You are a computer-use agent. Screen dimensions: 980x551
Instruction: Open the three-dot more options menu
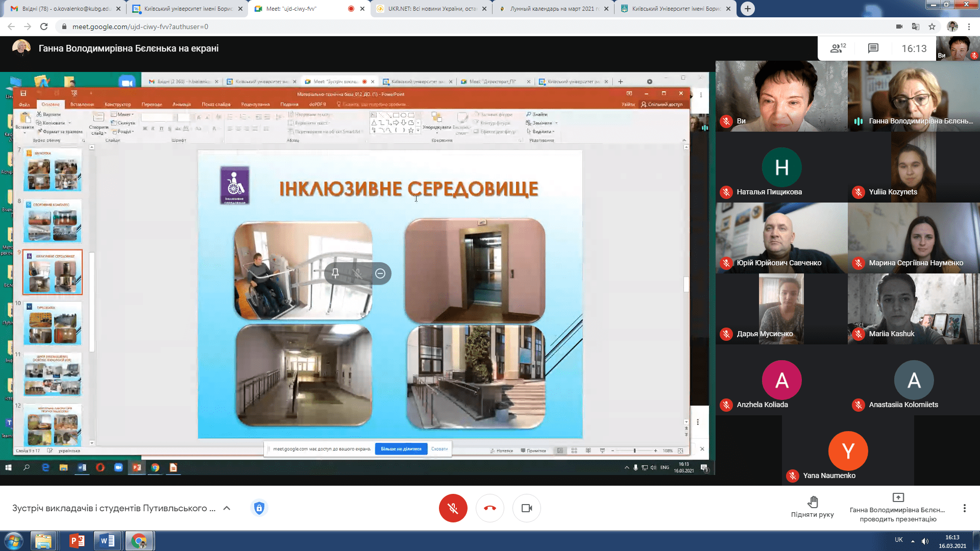pyautogui.click(x=964, y=508)
